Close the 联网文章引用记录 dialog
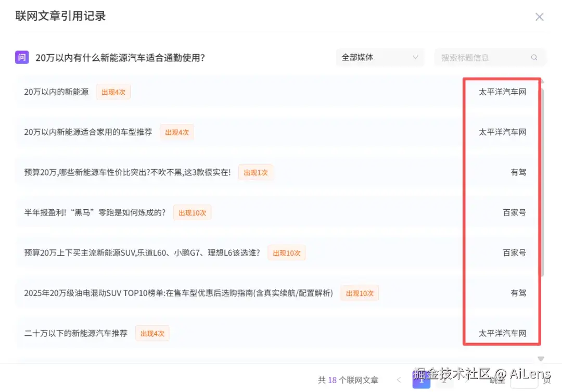Screen dimensions: 562x392 click(x=540, y=17)
